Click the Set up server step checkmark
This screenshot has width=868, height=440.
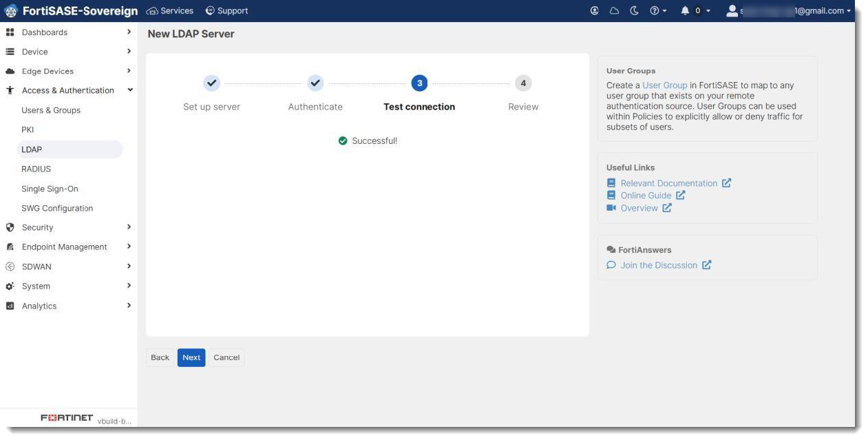coord(211,83)
